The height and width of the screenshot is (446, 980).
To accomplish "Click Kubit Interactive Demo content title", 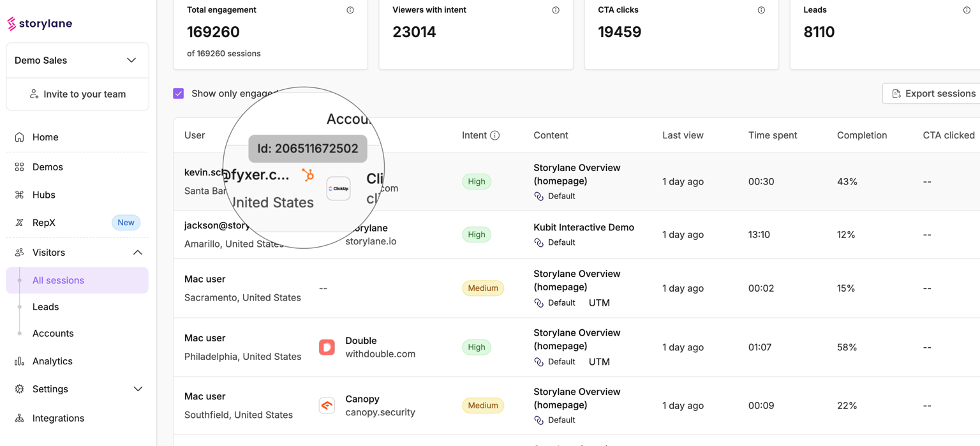I will click(x=584, y=227).
